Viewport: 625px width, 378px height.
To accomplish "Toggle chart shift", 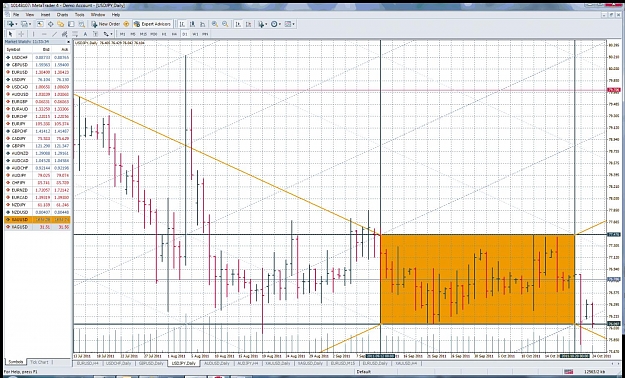I will [248, 24].
